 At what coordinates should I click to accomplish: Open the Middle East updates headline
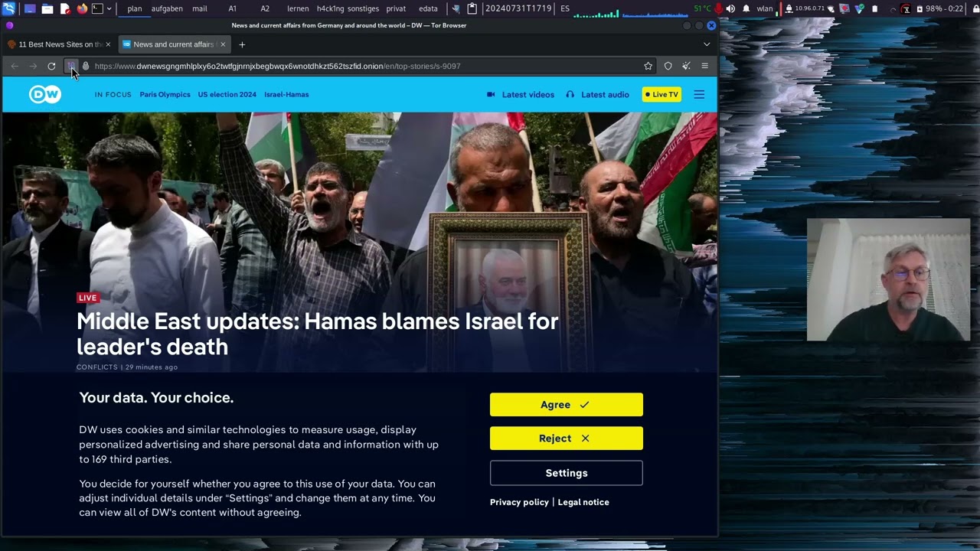click(317, 334)
